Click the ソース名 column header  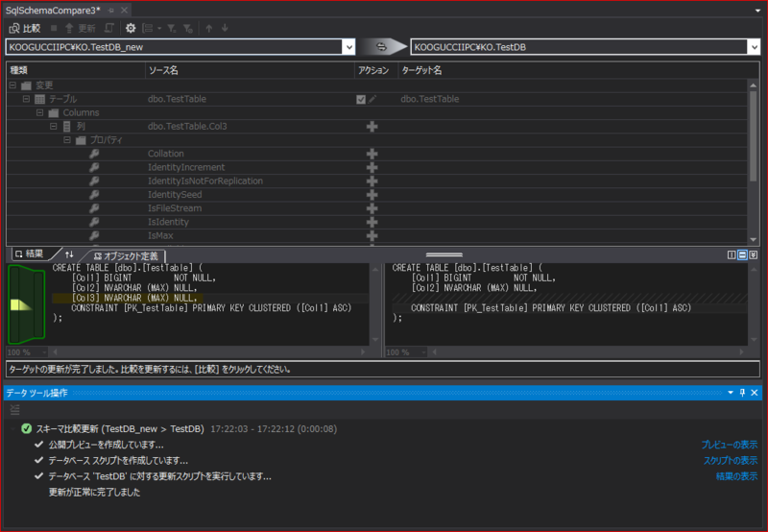(x=250, y=70)
